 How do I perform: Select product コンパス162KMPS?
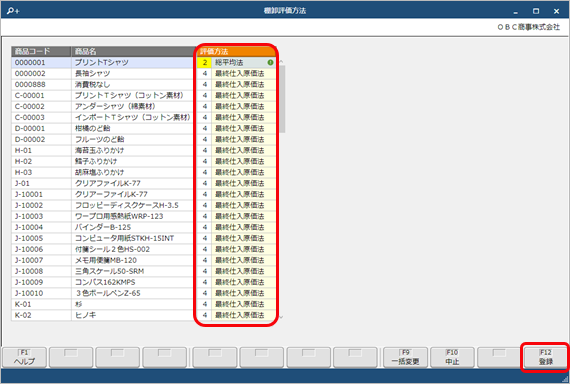point(105,282)
